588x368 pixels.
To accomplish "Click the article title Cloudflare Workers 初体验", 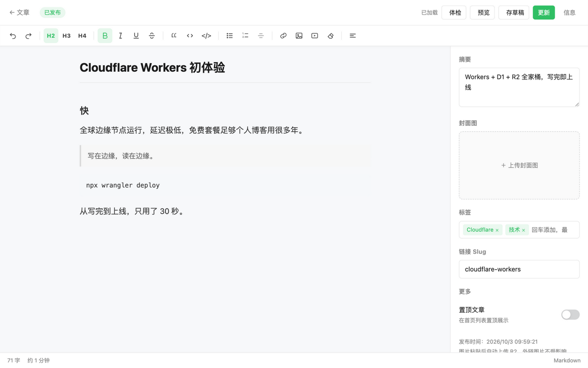I will (152, 68).
